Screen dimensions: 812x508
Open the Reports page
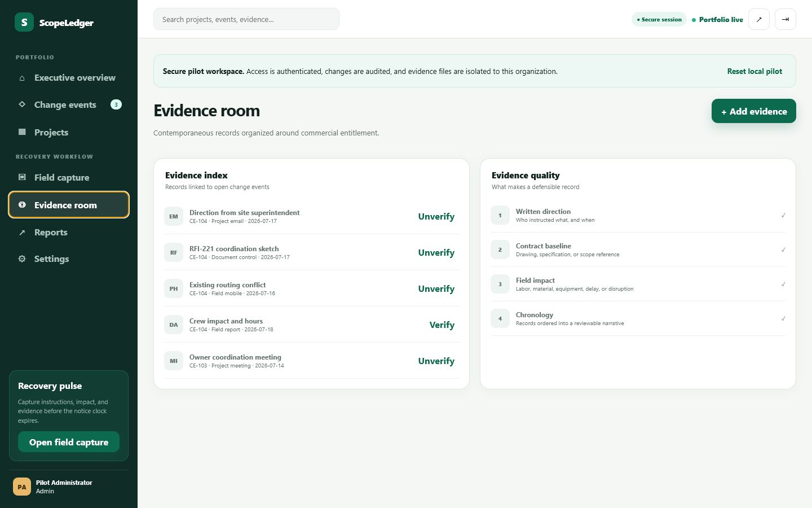(x=69, y=233)
